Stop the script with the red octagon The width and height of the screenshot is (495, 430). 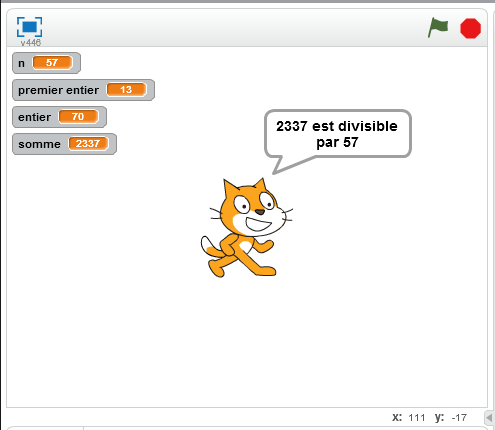[x=470, y=28]
